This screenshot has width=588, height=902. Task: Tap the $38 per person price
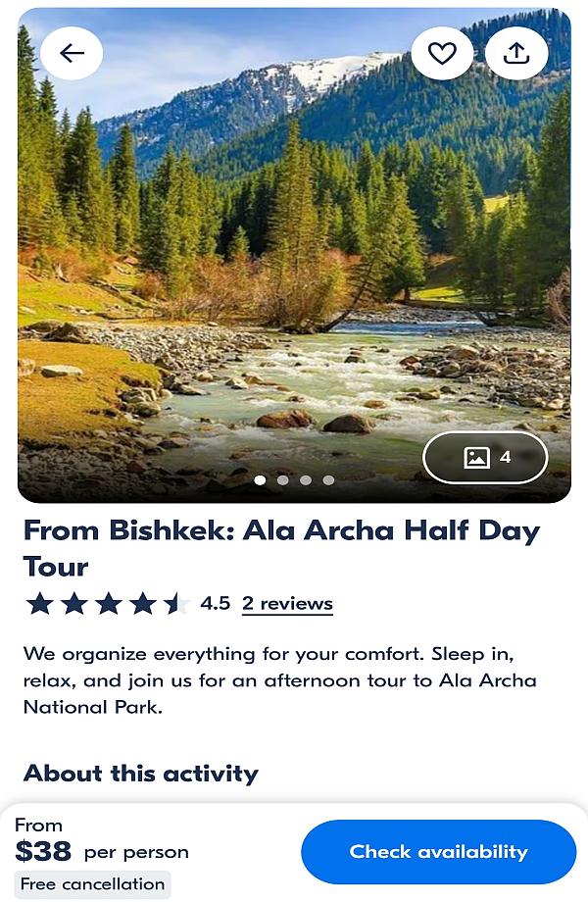[x=102, y=851]
